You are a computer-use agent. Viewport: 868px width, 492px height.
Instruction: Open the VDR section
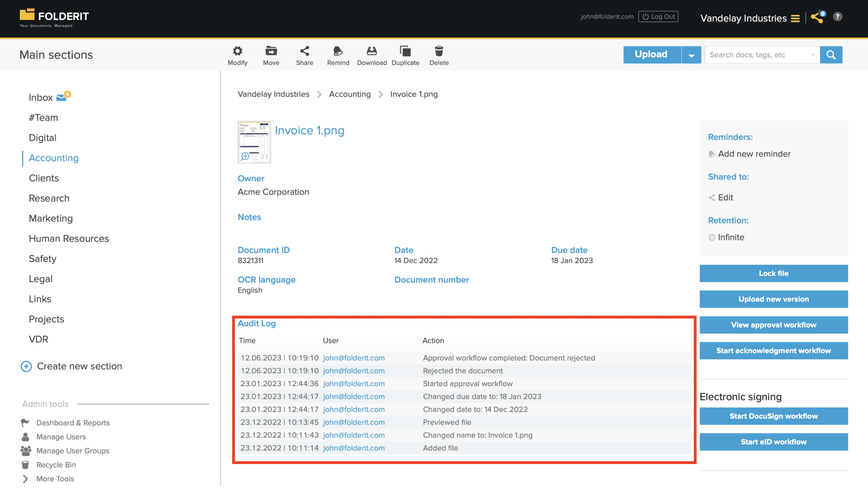coord(39,339)
